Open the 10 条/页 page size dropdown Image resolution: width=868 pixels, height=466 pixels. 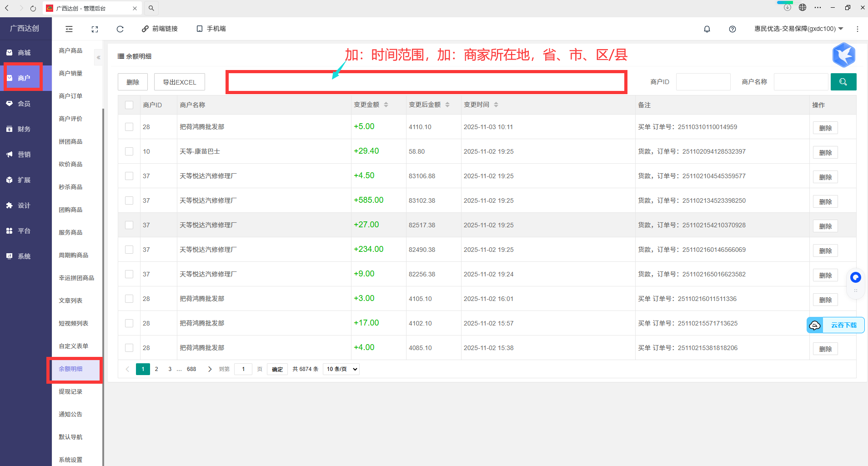341,369
